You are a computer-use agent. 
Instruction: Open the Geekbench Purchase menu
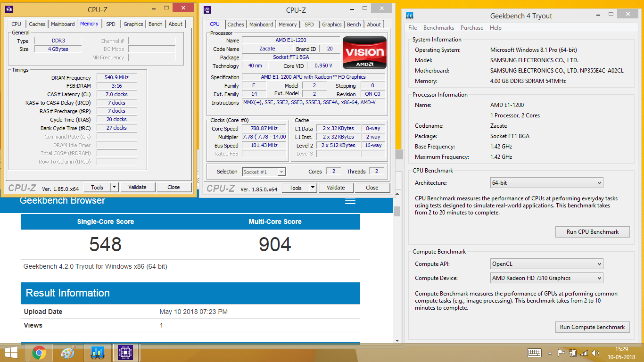[x=472, y=28]
